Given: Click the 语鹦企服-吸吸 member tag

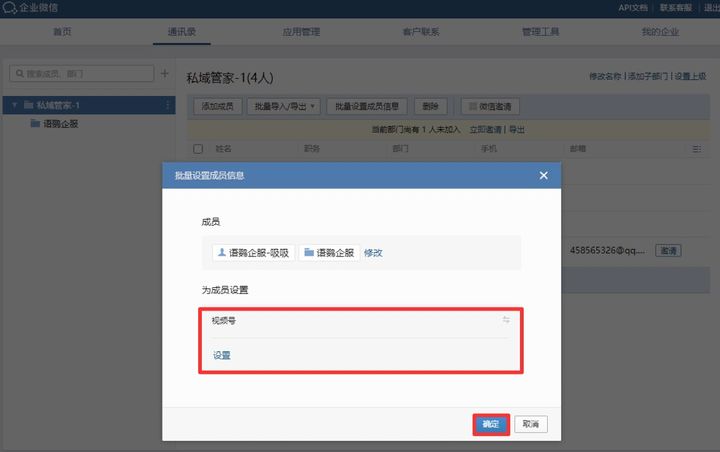Looking at the screenshot, I should pos(253,253).
